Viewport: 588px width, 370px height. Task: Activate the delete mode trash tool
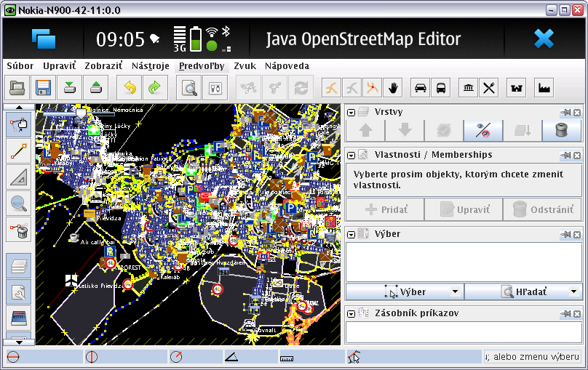(x=18, y=230)
